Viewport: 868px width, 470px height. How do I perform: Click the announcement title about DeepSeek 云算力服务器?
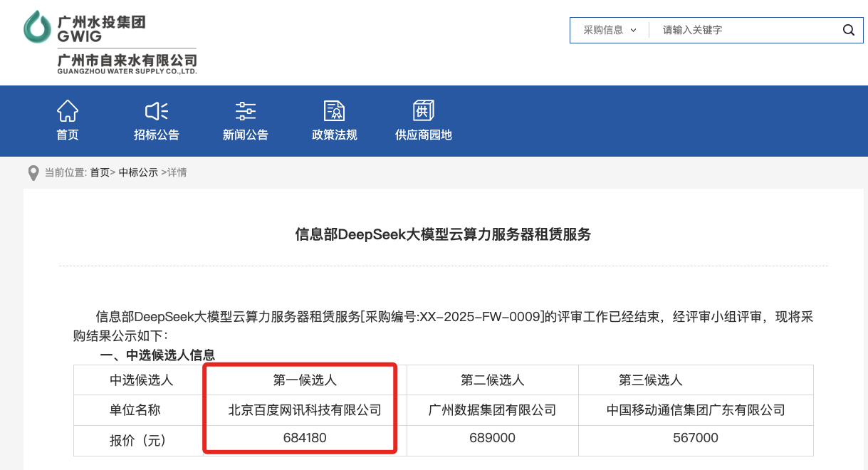point(443,234)
